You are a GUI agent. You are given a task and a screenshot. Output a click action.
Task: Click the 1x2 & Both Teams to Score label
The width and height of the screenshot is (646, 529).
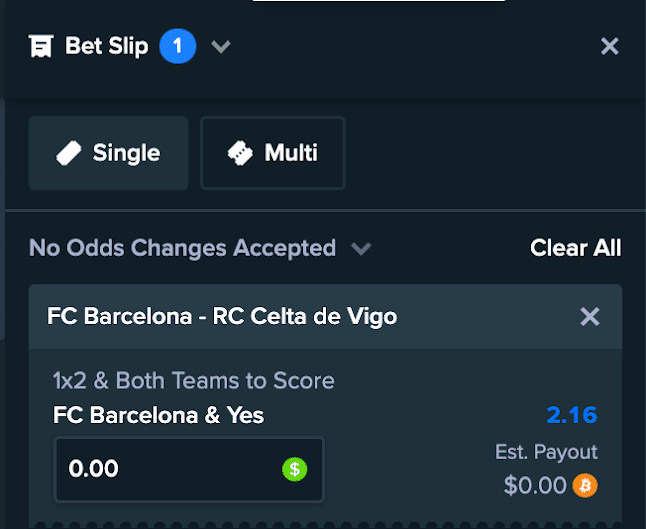click(x=194, y=380)
